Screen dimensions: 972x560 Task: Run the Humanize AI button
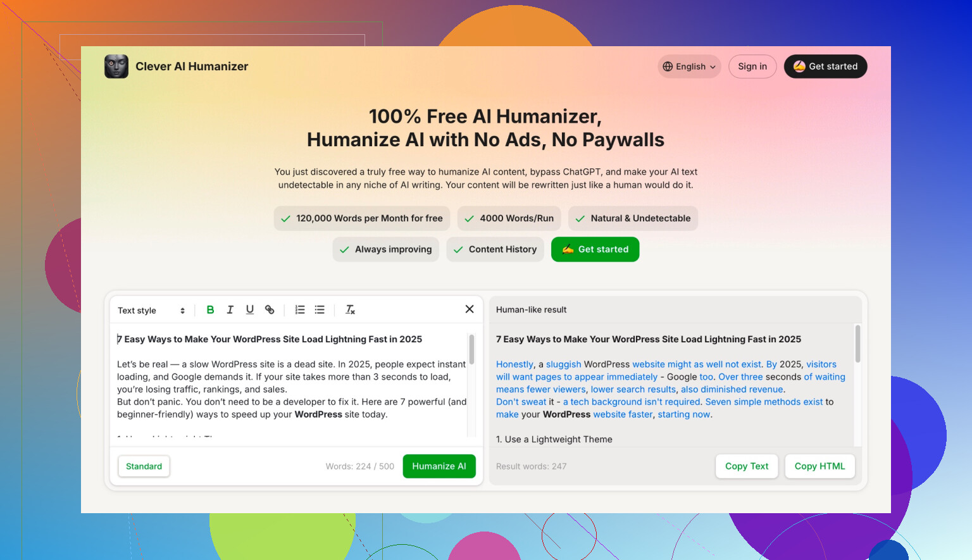[439, 466]
